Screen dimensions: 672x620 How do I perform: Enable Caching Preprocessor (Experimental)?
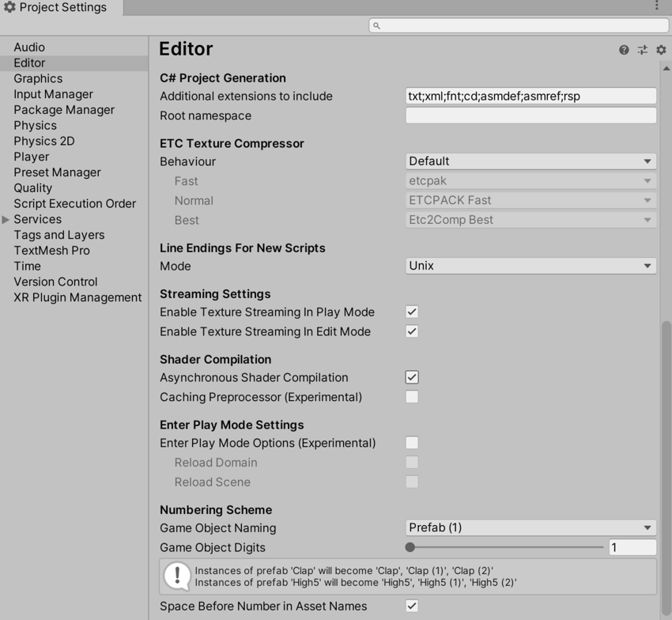pos(412,396)
